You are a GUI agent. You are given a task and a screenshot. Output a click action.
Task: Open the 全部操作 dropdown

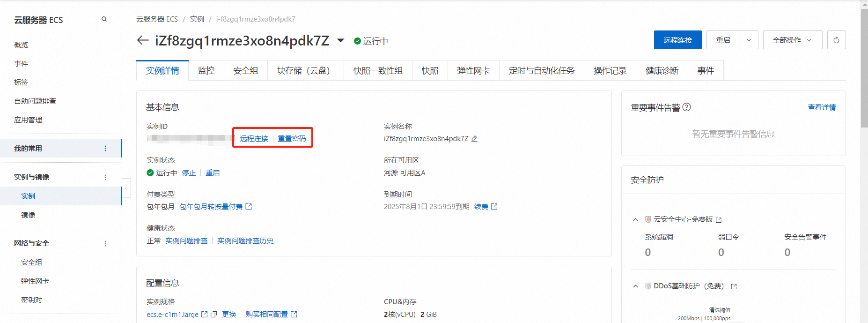(792, 40)
